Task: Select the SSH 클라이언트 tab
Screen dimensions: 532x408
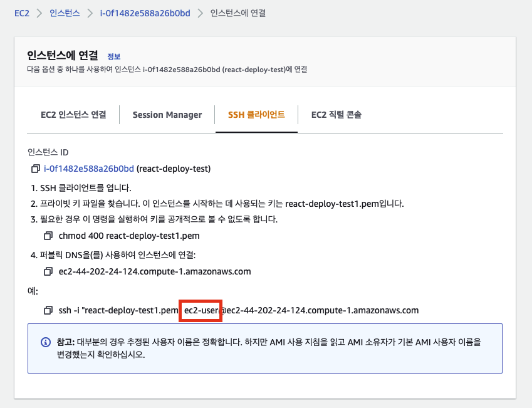Action: click(x=256, y=115)
